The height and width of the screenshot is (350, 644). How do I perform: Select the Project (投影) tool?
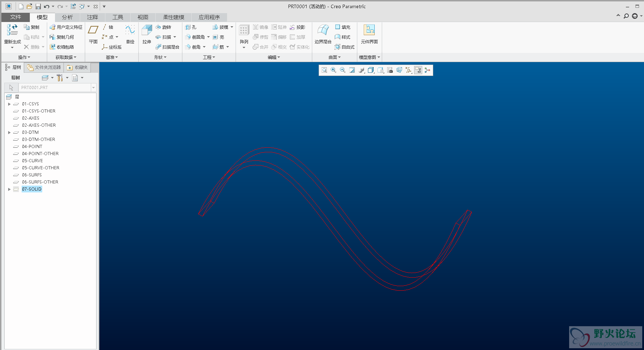tap(297, 27)
